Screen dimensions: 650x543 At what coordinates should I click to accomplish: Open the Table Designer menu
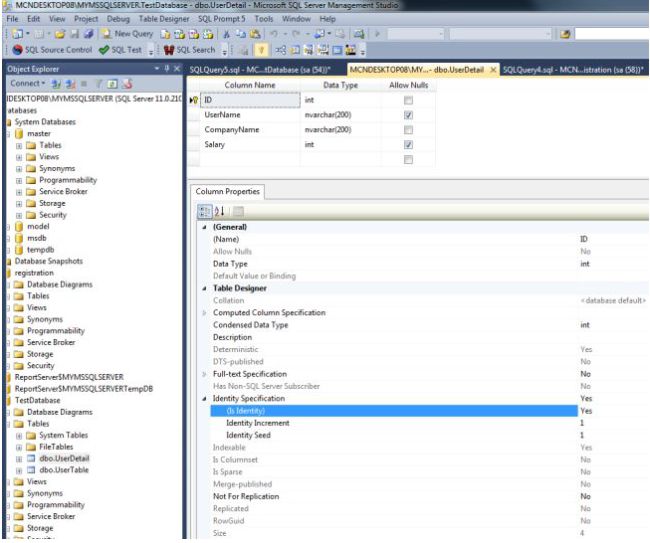[x=164, y=19]
